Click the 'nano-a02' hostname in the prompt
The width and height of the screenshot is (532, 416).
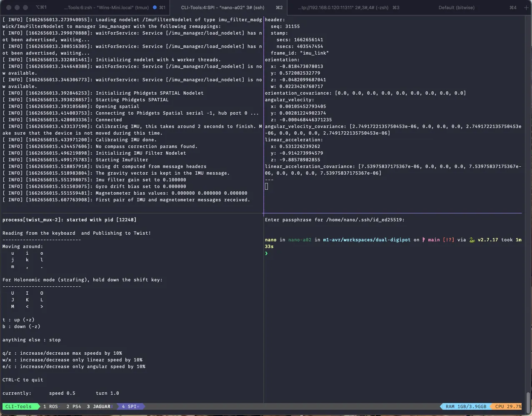[x=300, y=240]
